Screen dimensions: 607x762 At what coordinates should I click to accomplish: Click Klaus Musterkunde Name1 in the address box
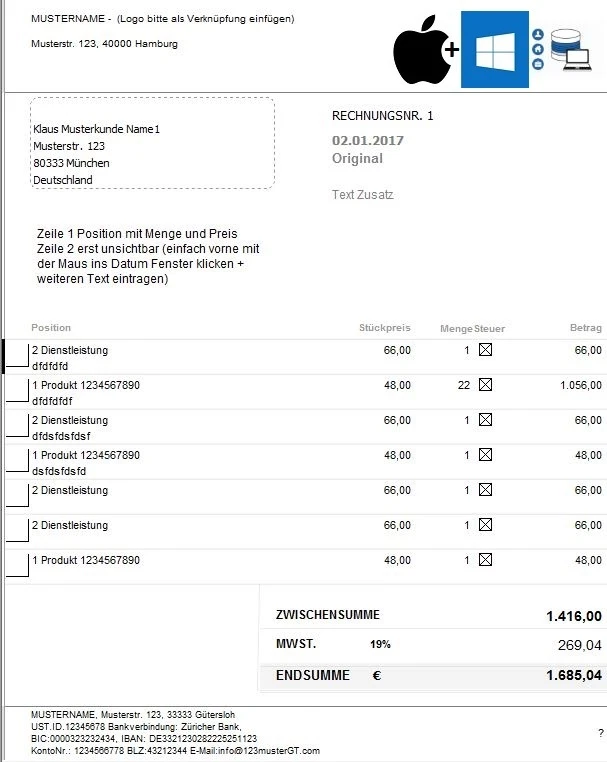(96, 129)
